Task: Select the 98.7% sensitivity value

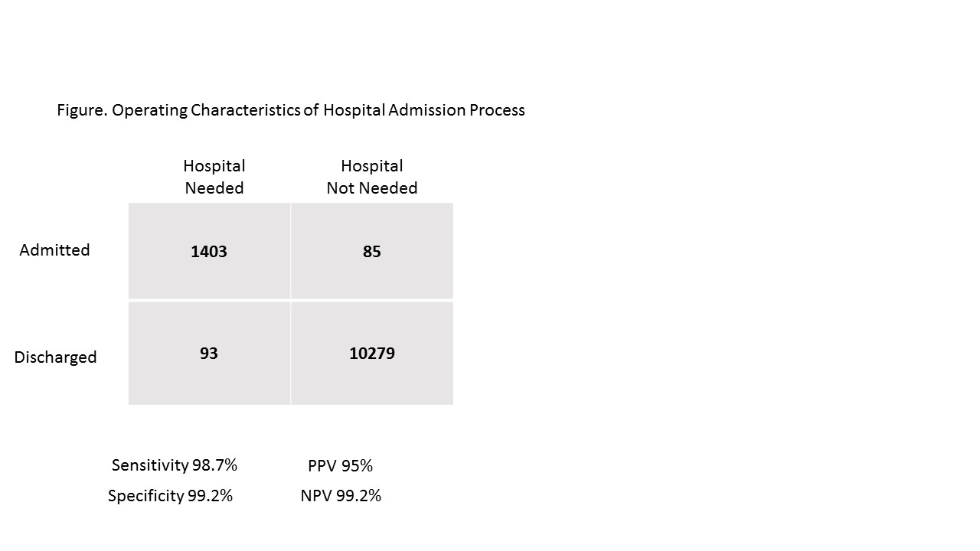Action: pyautogui.click(x=215, y=465)
